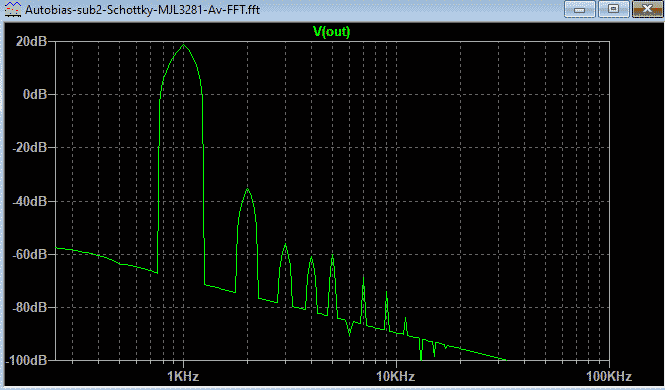The image size is (665, 390).
Task: Minimize the FFT plot window
Action: [x=580, y=9]
